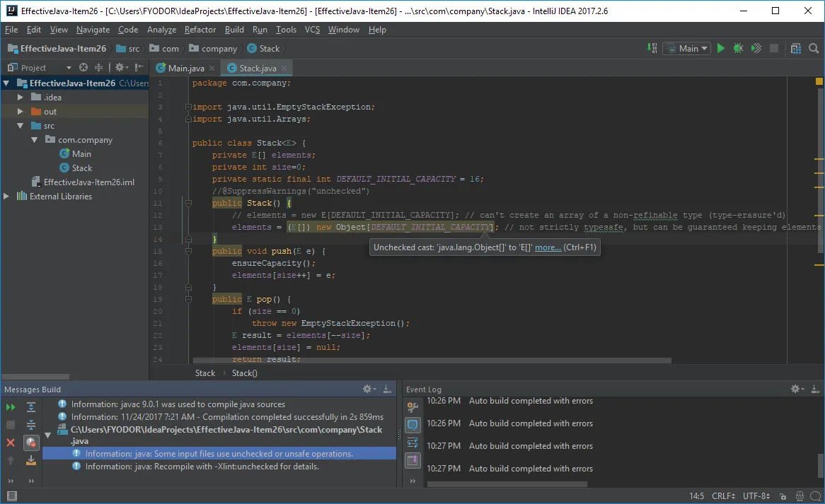
Task: Run the Main configuration with green play button
Action: [721, 49]
